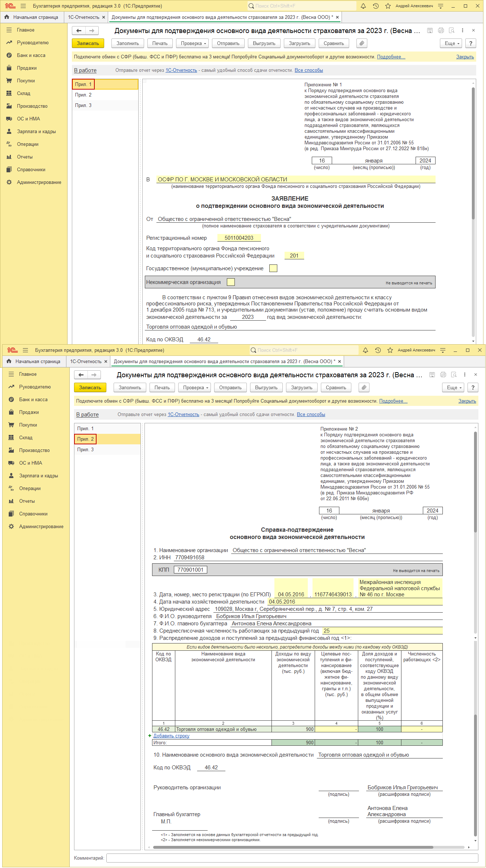Open ОС и НМА in bottom window sidebar

click(x=30, y=463)
